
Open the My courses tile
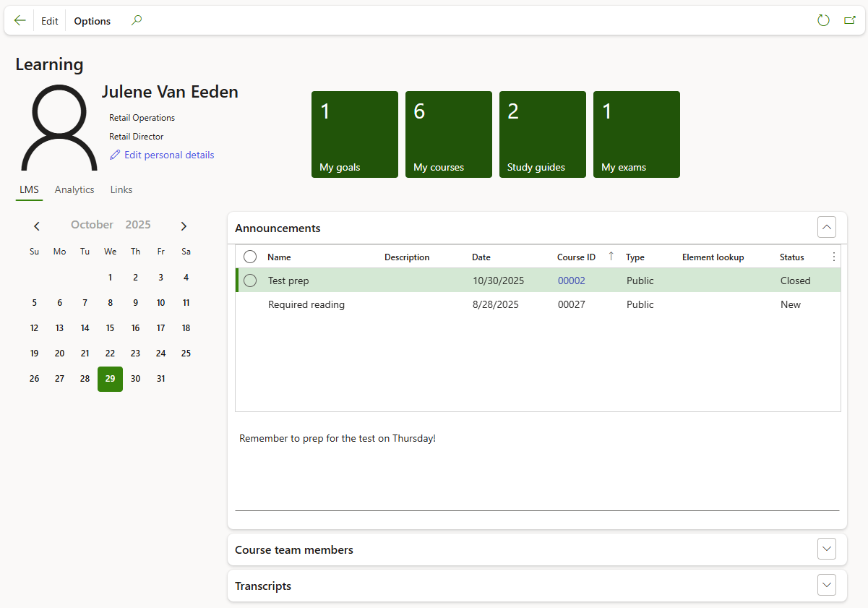(448, 134)
